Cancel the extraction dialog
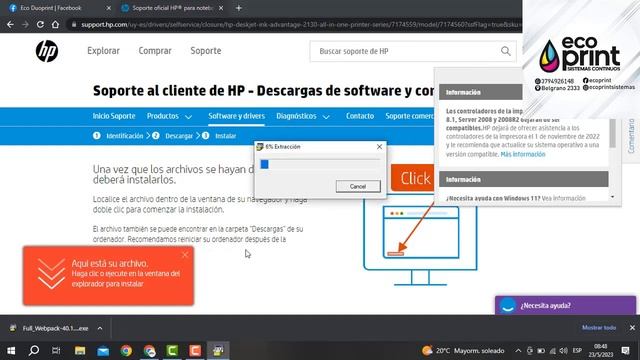Screen dimensions: 640x360 click(358, 187)
